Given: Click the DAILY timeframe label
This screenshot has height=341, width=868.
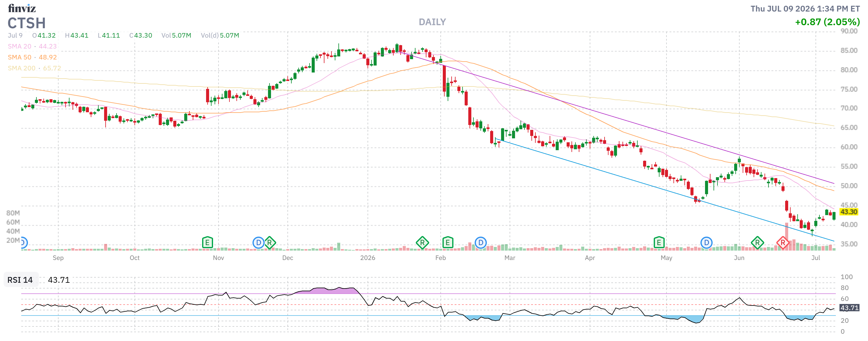Looking at the screenshot, I should tap(432, 22).
